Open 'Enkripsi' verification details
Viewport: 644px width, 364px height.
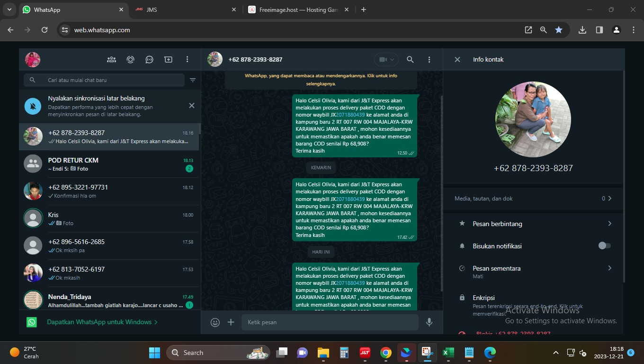533,305
